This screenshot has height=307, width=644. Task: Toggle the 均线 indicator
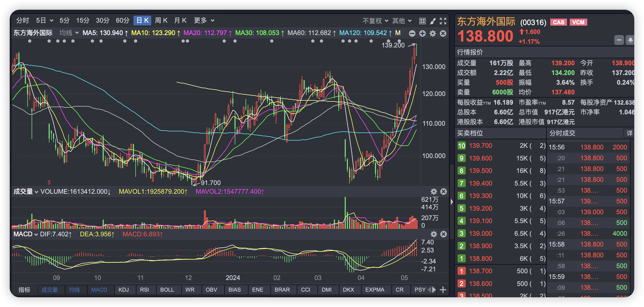(x=75, y=290)
